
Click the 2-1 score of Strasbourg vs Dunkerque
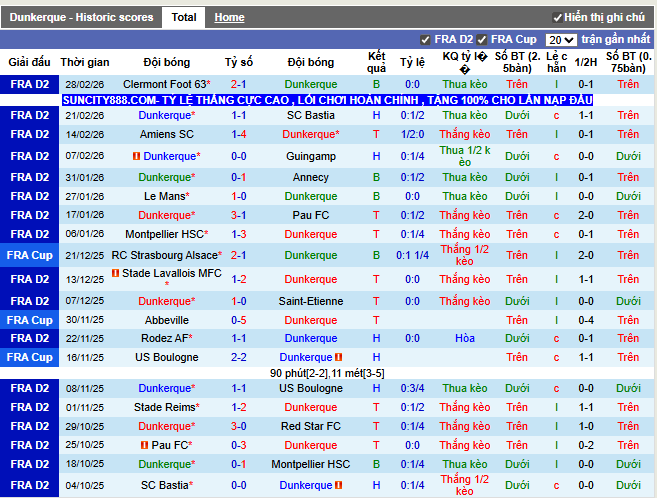click(239, 255)
